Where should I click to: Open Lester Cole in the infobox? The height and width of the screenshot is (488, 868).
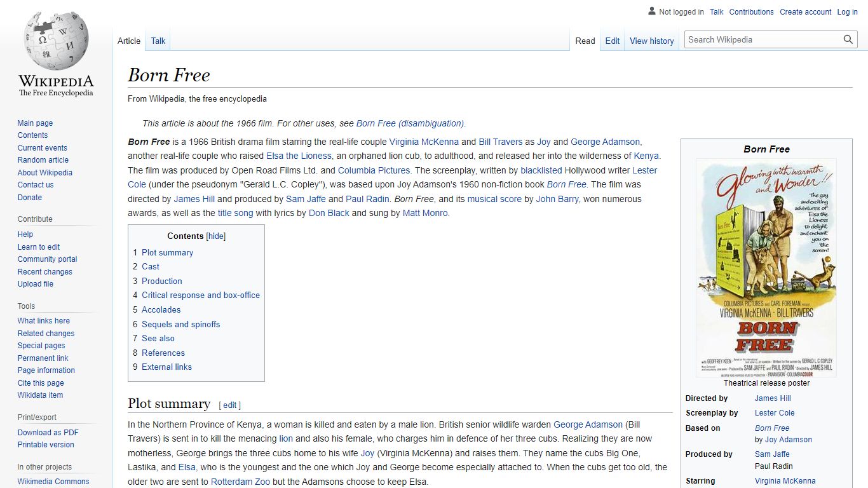(775, 413)
